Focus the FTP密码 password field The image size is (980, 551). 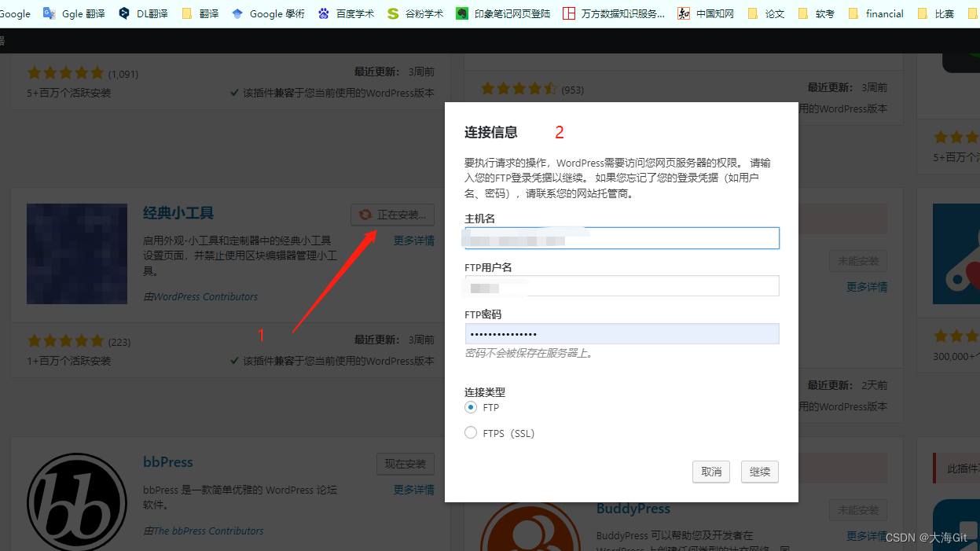pyautogui.click(x=622, y=334)
